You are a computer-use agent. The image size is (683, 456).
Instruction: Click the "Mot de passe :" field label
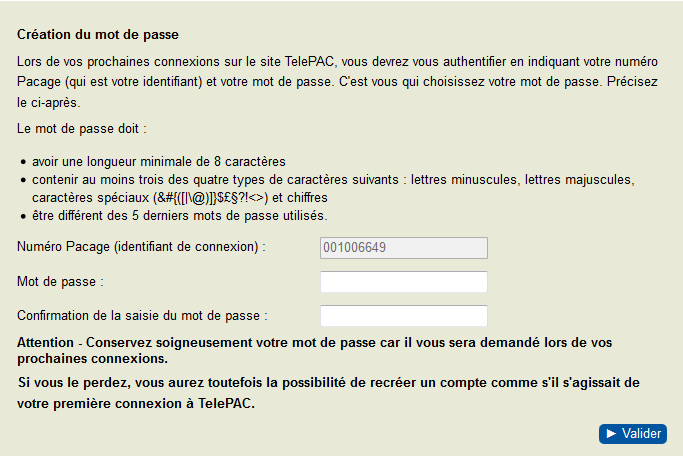[x=61, y=282]
